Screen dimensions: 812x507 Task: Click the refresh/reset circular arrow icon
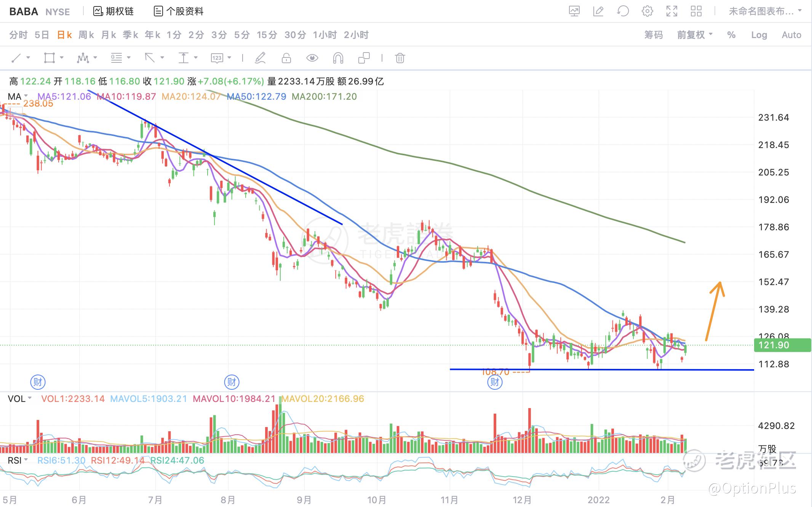click(x=623, y=11)
